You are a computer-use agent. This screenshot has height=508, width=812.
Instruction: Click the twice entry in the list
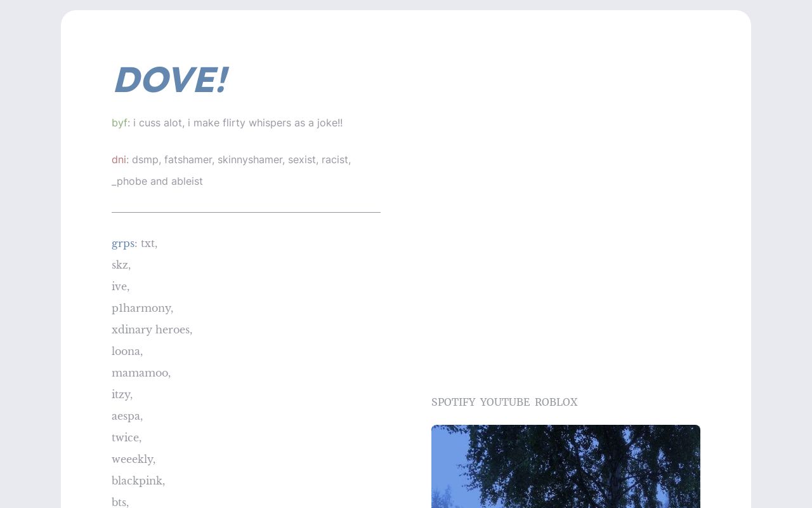(126, 438)
